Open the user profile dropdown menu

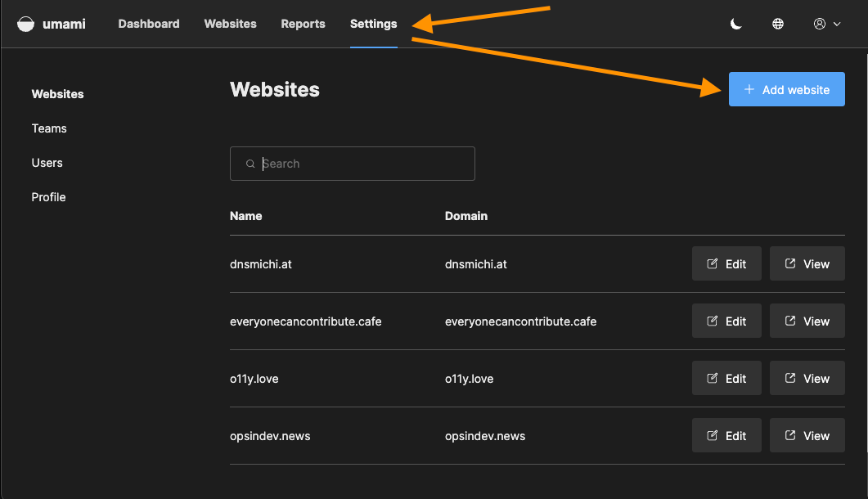tap(826, 24)
